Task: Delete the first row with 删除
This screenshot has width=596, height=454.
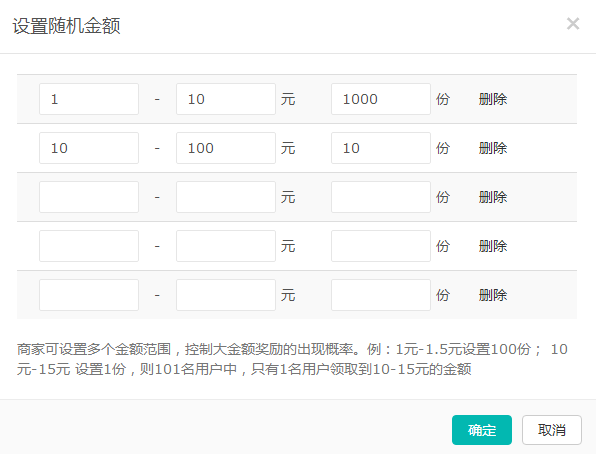Action: (x=493, y=99)
